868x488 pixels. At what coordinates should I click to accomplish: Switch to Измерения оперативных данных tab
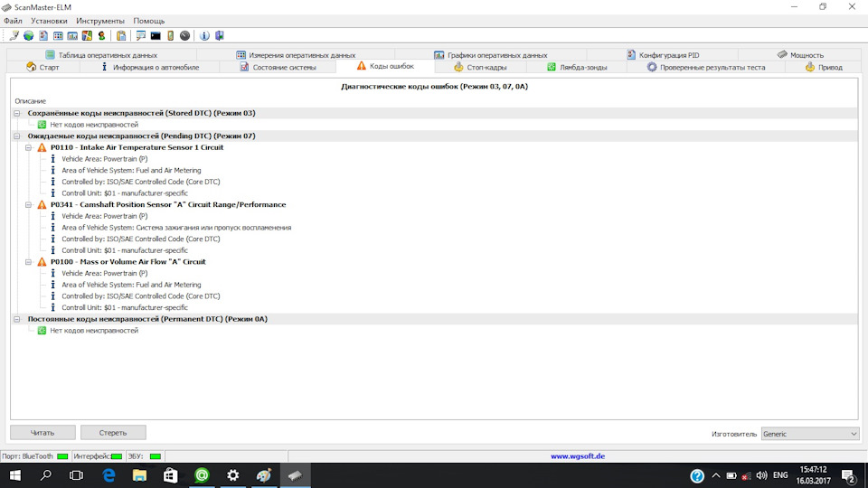point(296,55)
